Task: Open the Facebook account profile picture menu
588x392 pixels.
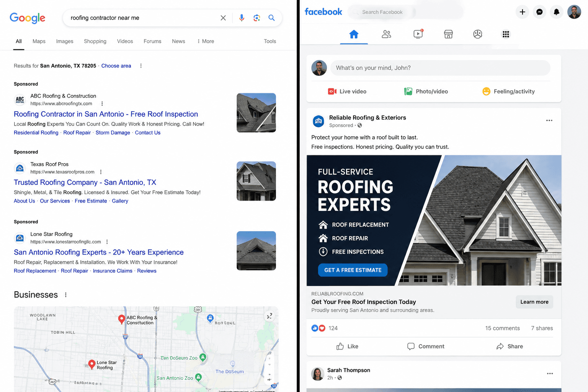Action: (574, 12)
